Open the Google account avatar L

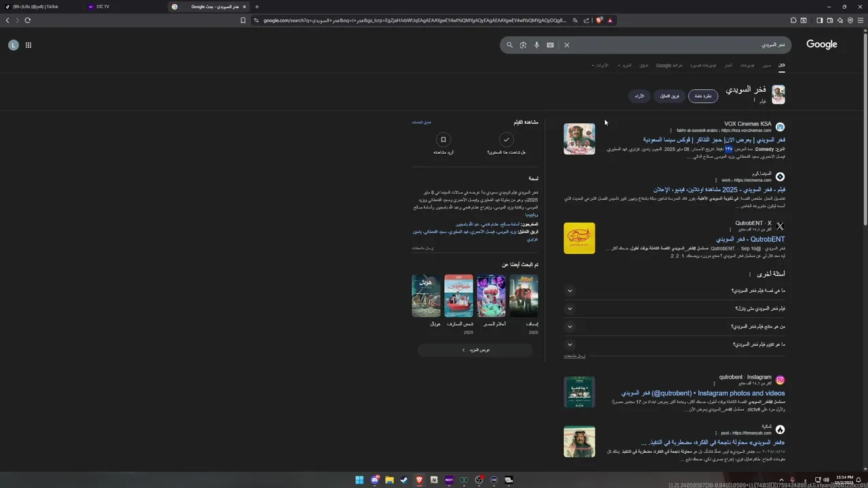tap(13, 45)
